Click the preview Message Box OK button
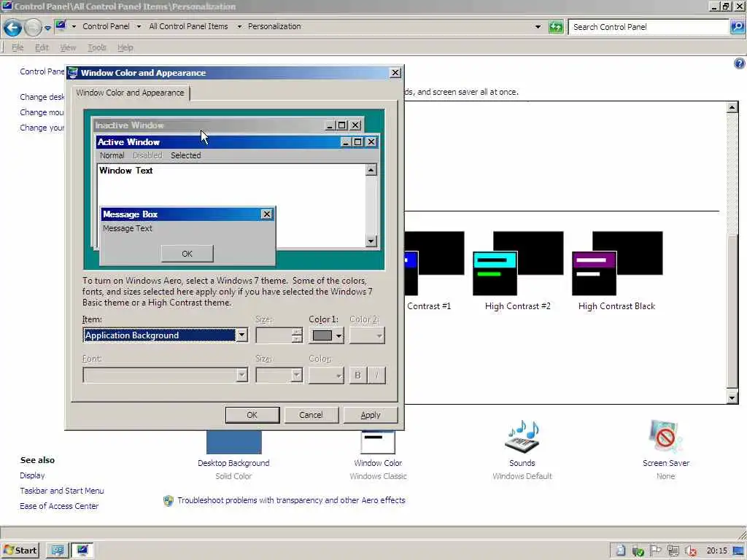Screen dimensions: 747x560 [x=187, y=254]
